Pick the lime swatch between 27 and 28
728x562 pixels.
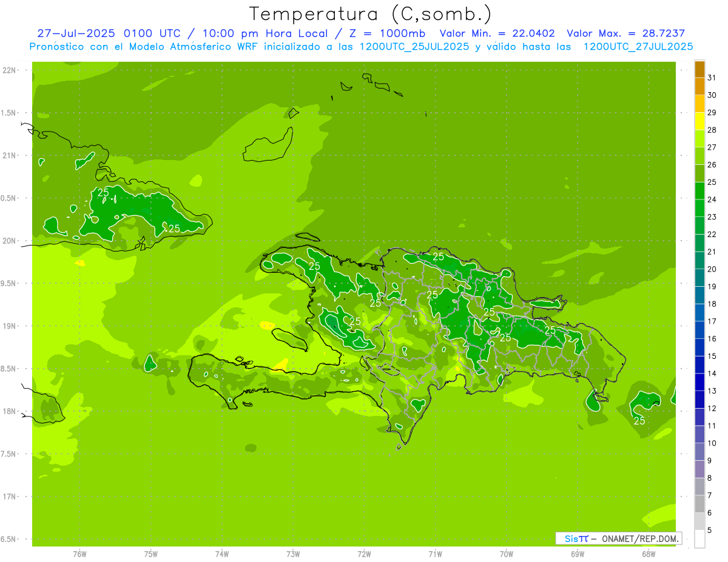(699, 139)
